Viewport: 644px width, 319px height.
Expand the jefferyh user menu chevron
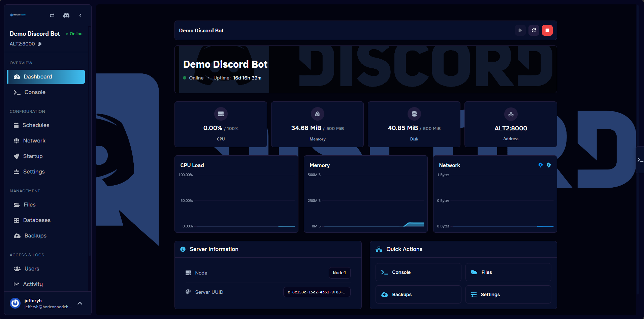[80, 303]
